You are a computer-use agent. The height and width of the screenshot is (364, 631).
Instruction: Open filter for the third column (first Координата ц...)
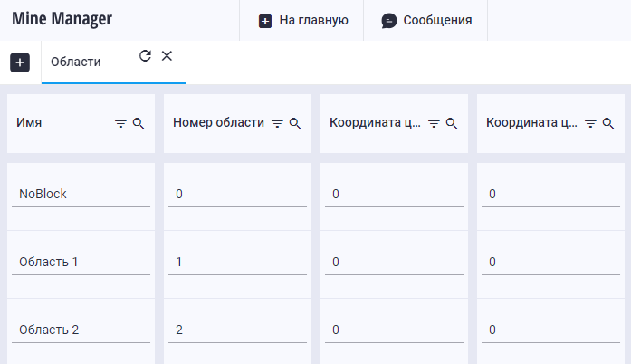pyautogui.click(x=434, y=123)
